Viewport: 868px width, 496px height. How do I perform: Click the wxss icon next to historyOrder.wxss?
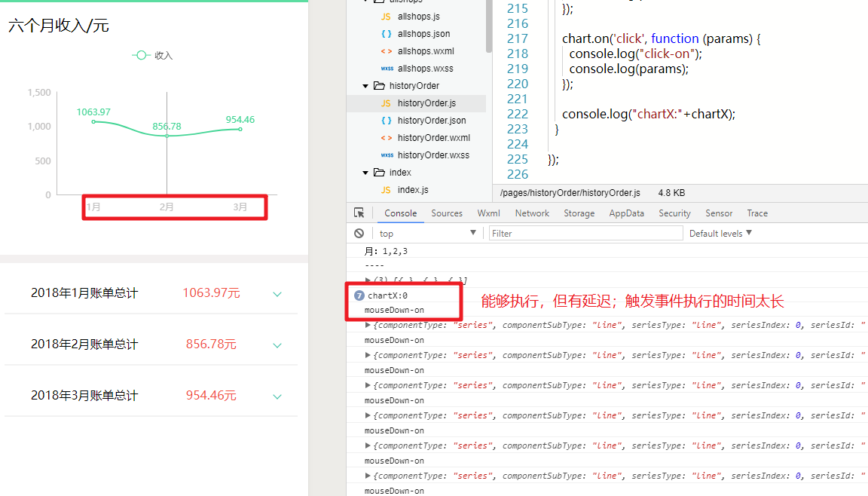tap(387, 155)
